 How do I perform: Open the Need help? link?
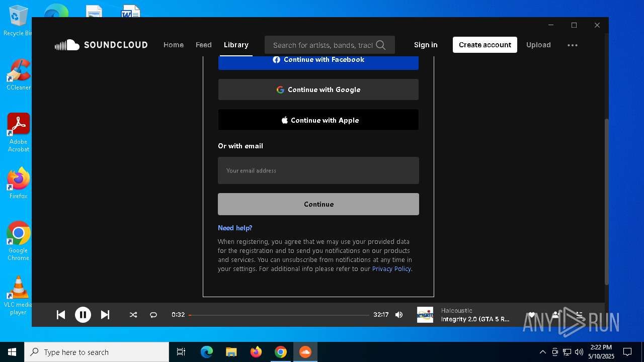pyautogui.click(x=235, y=228)
